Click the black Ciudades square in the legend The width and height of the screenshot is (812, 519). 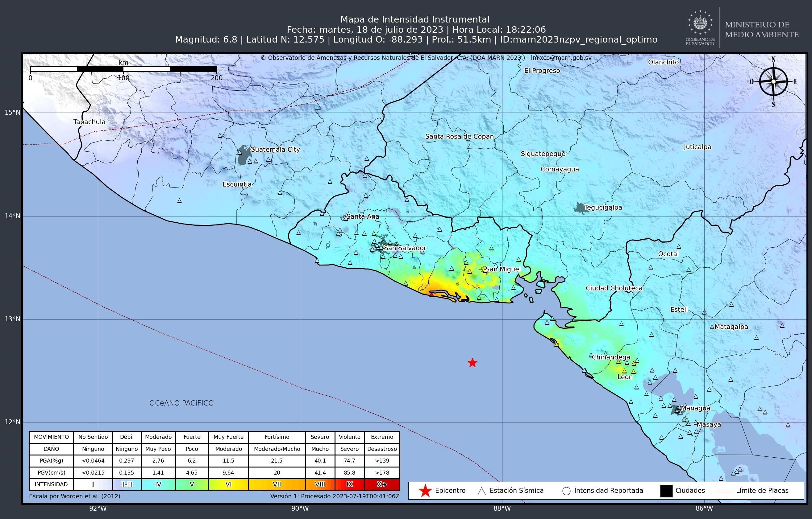[x=666, y=491]
